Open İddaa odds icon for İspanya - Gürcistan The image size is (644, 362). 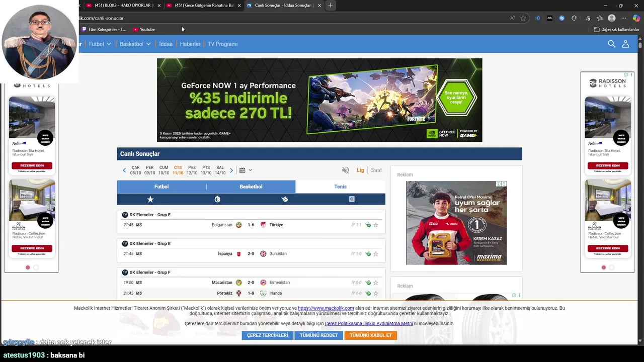pos(368,254)
